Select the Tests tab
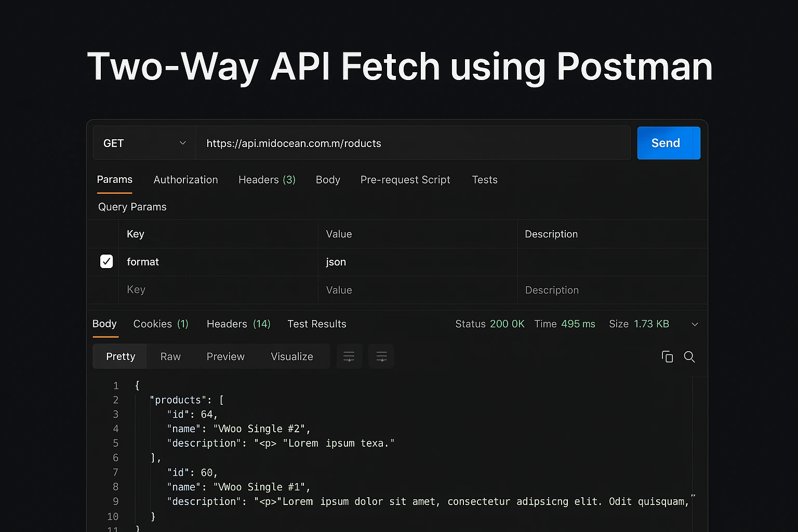 coord(484,180)
